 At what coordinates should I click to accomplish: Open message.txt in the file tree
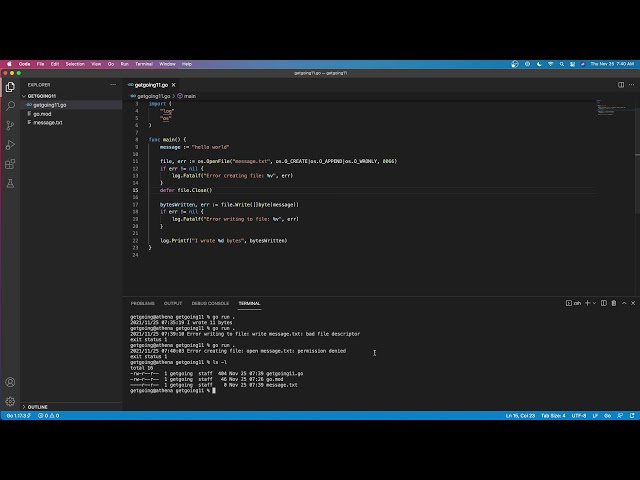(x=48, y=122)
